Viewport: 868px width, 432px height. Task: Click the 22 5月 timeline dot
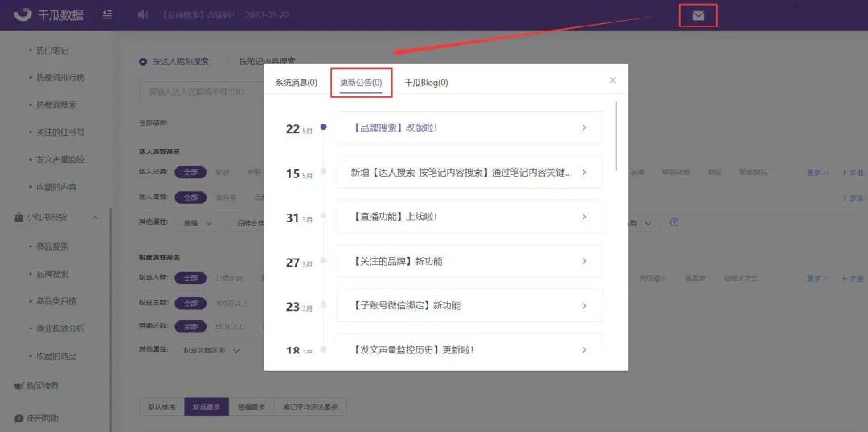point(324,127)
